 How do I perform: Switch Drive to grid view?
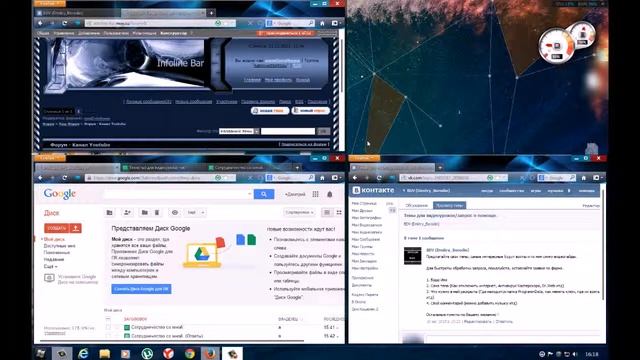coord(339,212)
